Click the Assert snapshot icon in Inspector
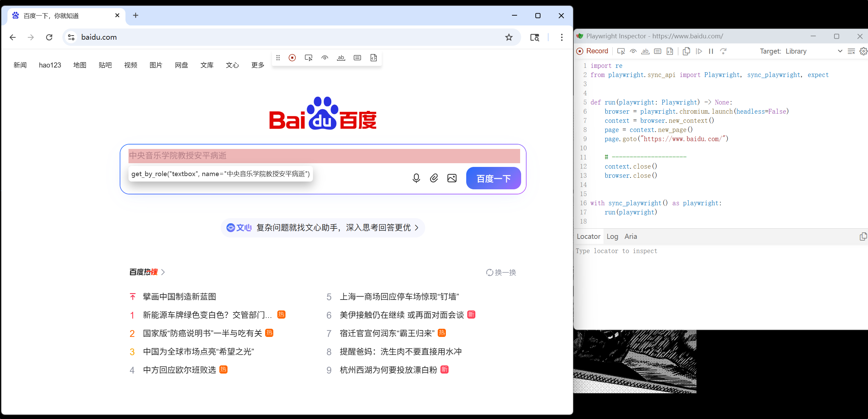Image resolution: width=868 pixels, height=419 pixels. coord(670,51)
